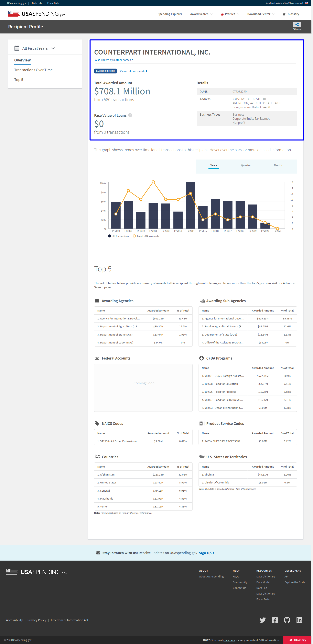The width and height of the screenshot is (313, 644).
Task: Click the 'click here' D&B information link
Action: [229, 640]
